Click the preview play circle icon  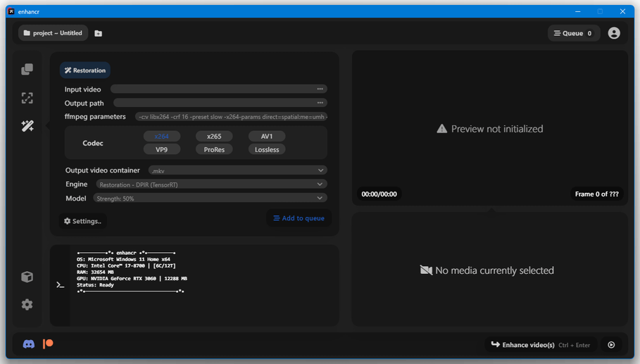click(611, 345)
